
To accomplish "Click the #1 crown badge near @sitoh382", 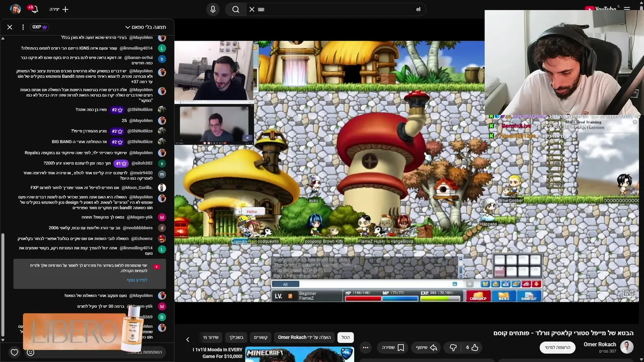I will [121, 163].
